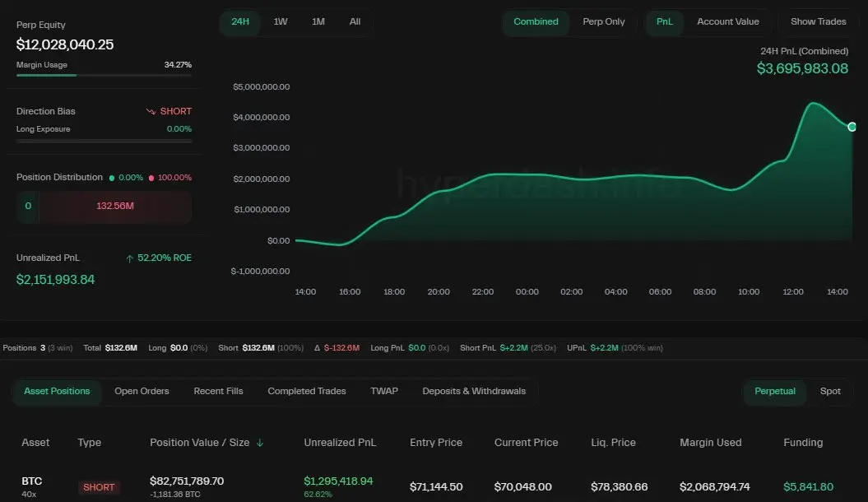The height and width of the screenshot is (502, 868).
Task: Select Perpetual positions view
Action: pyautogui.click(x=774, y=391)
